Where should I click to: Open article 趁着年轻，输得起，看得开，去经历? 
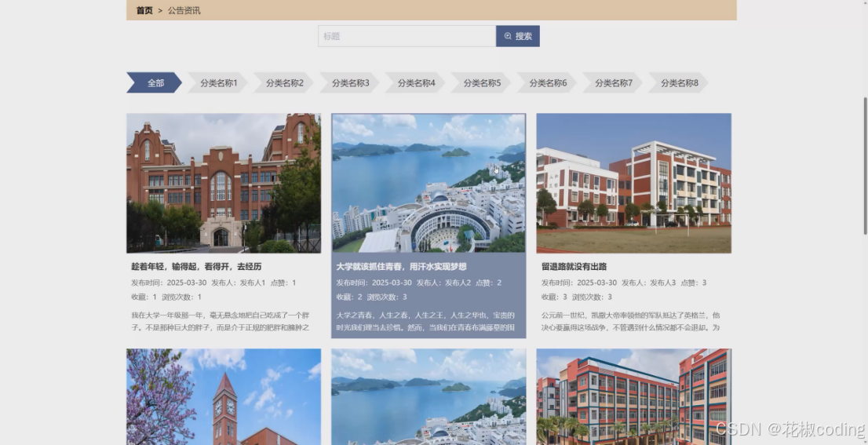click(x=196, y=266)
